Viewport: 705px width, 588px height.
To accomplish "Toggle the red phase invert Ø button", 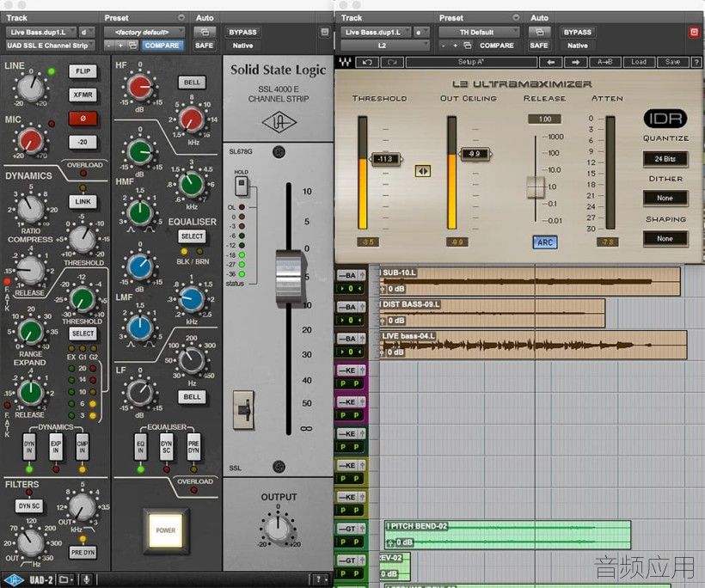I will click(83, 119).
